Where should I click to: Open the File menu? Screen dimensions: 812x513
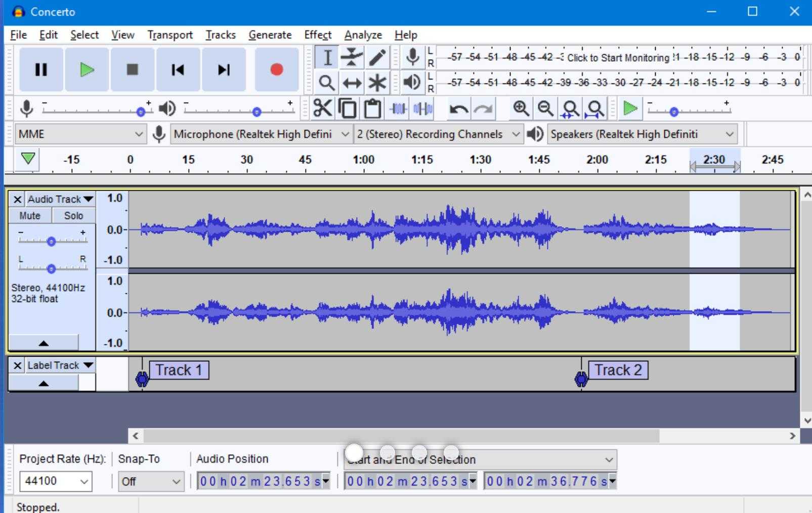coord(18,35)
